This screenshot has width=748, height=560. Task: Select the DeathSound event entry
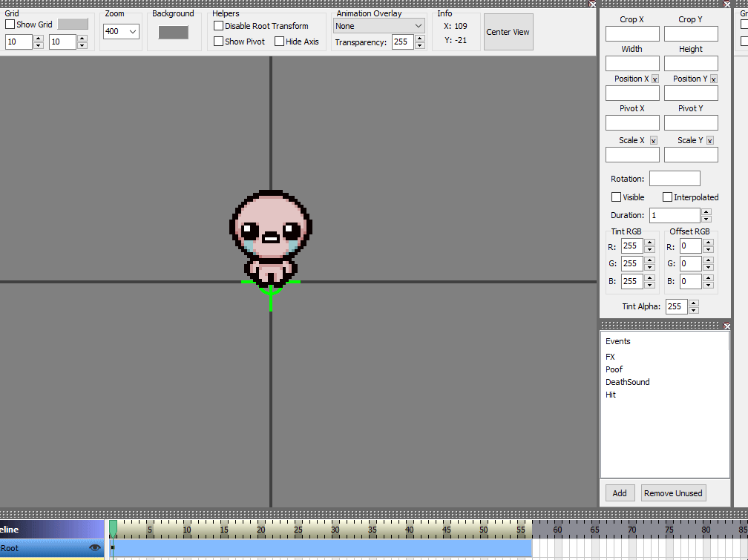tap(626, 381)
